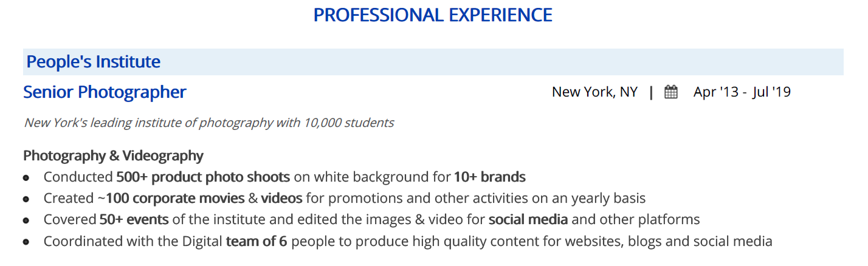
Task: Click the vertical separator after New York, NY
Action: (x=651, y=92)
